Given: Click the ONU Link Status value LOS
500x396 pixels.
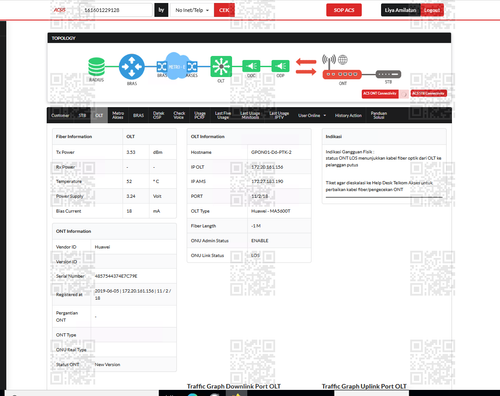Looking at the screenshot, I should click(255, 255).
